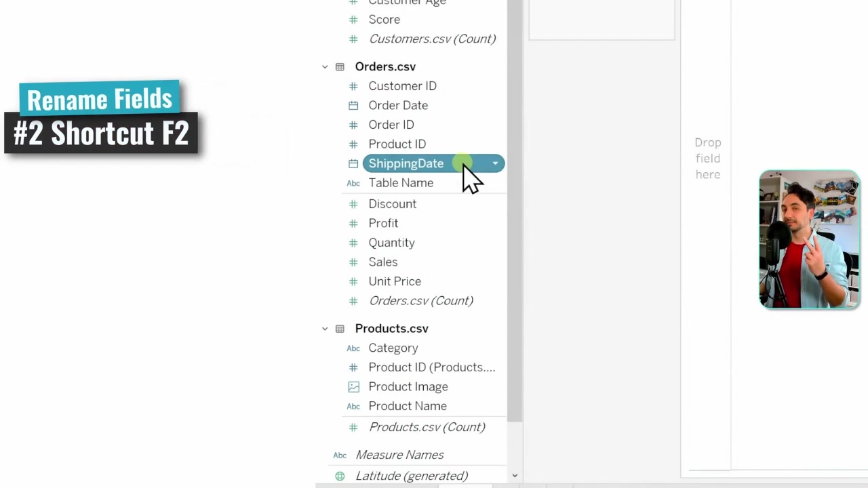Image resolution: width=868 pixels, height=488 pixels.
Task: Select the Product Name field
Action: tap(408, 406)
